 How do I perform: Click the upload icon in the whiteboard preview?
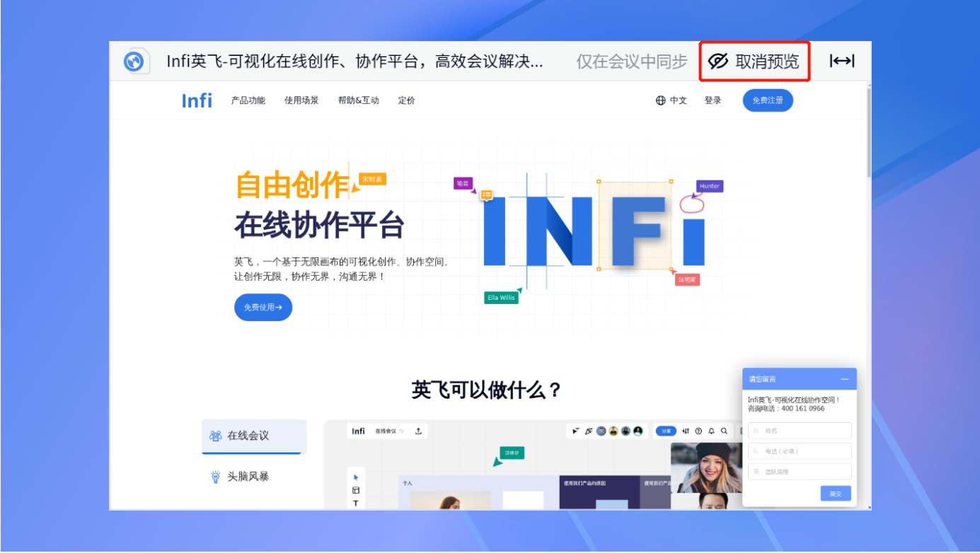click(418, 431)
